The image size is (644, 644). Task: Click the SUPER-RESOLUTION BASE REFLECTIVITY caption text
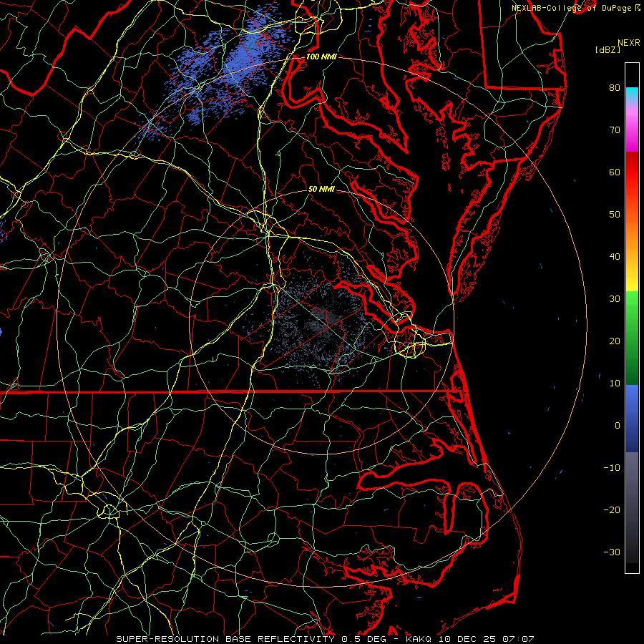coord(225,639)
